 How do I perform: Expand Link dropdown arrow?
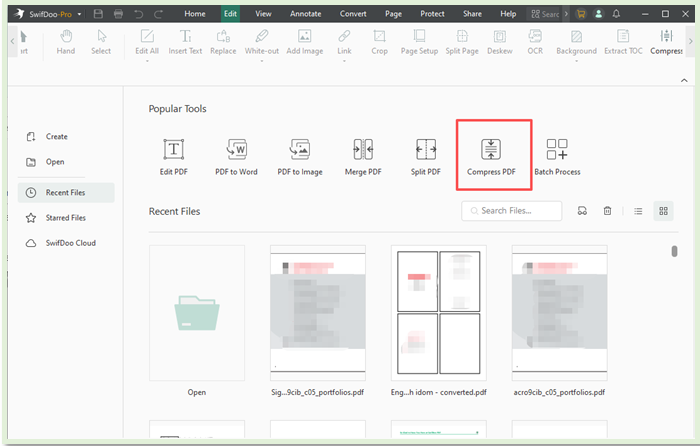tap(344, 61)
